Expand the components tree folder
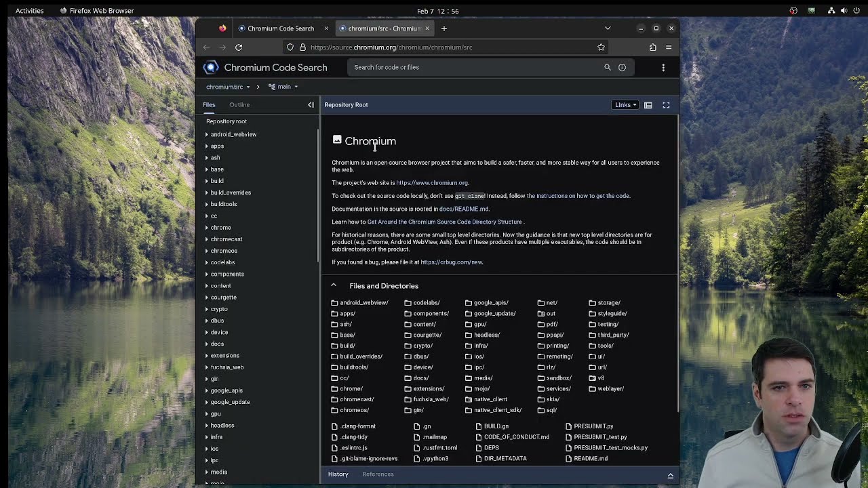This screenshot has width=868, height=488. coord(207,274)
